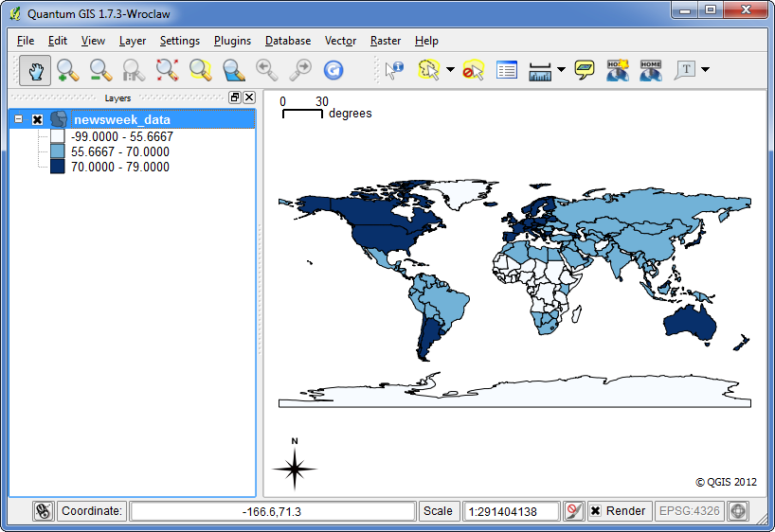Open the Database menu
Viewport: 775px width, 532px height.
click(288, 41)
